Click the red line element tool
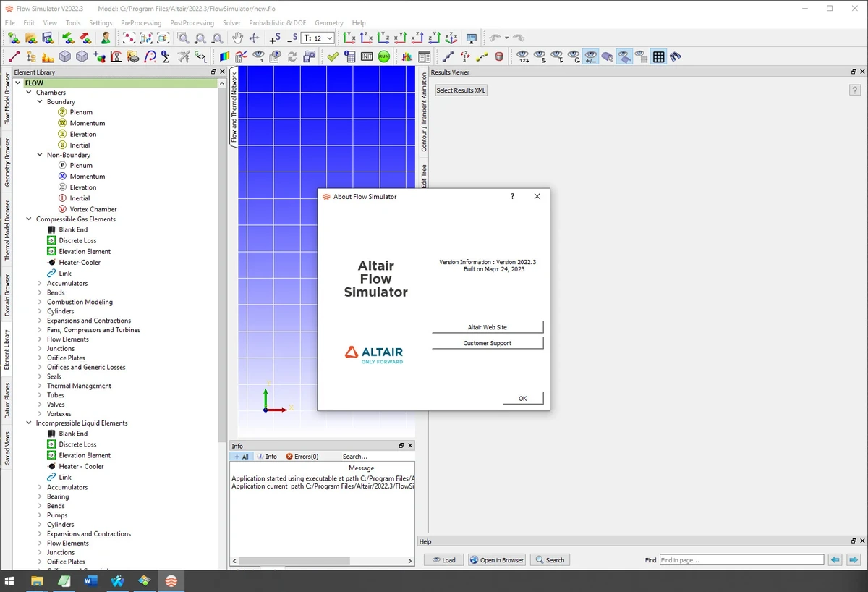Viewport: 868px width, 592px height. (x=14, y=56)
